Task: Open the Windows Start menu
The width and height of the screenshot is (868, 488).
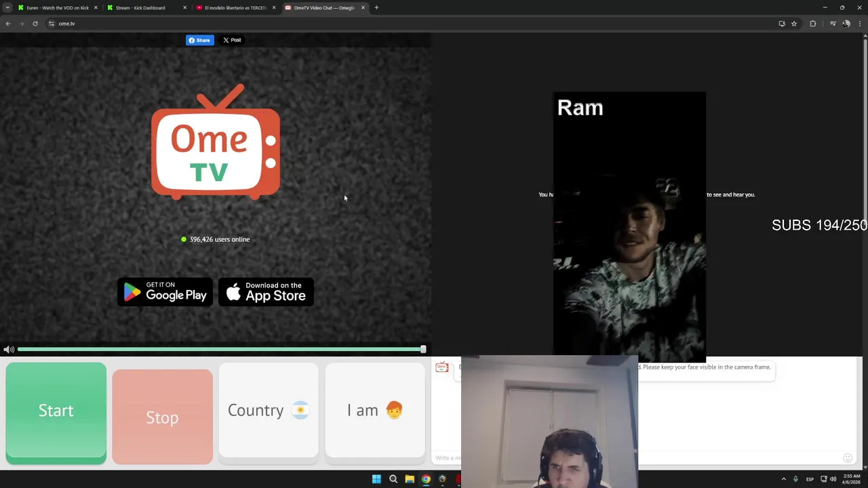Action: [376, 479]
